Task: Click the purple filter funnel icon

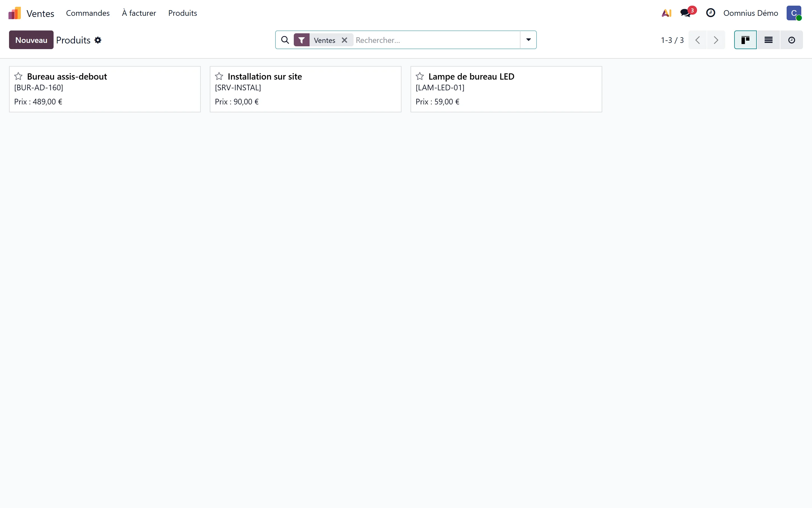Action: tap(301, 40)
